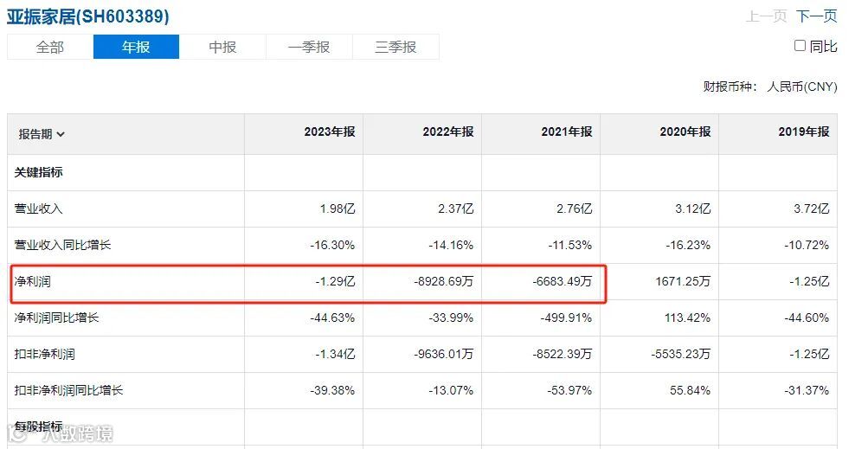Open the 中报 tab

222,47
